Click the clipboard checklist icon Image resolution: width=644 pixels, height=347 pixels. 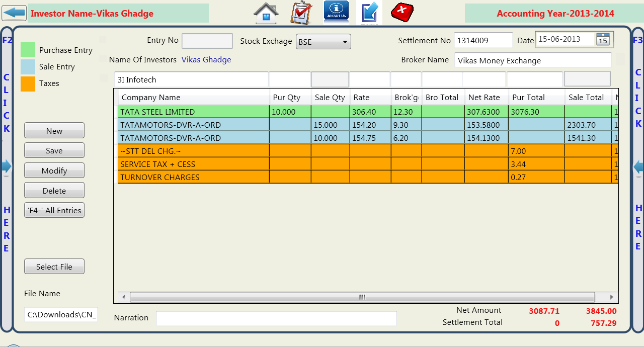coord(301,13)
